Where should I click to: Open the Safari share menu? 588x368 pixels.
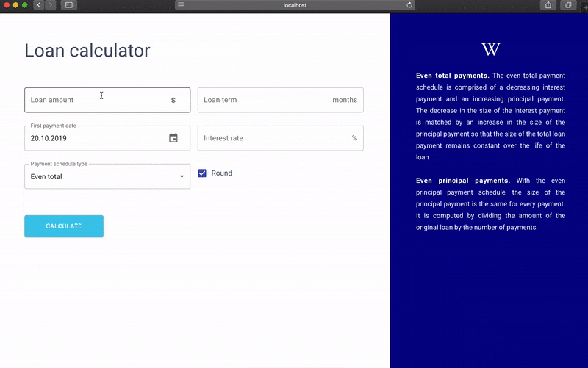pos(548,5)
